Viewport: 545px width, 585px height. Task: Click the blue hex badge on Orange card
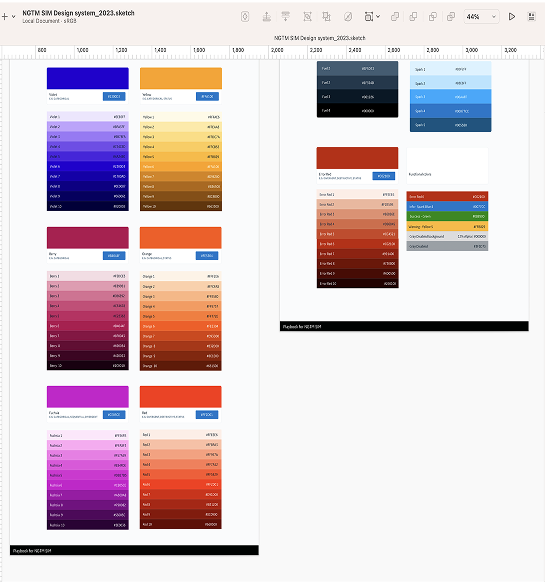(x=207, y=256)
